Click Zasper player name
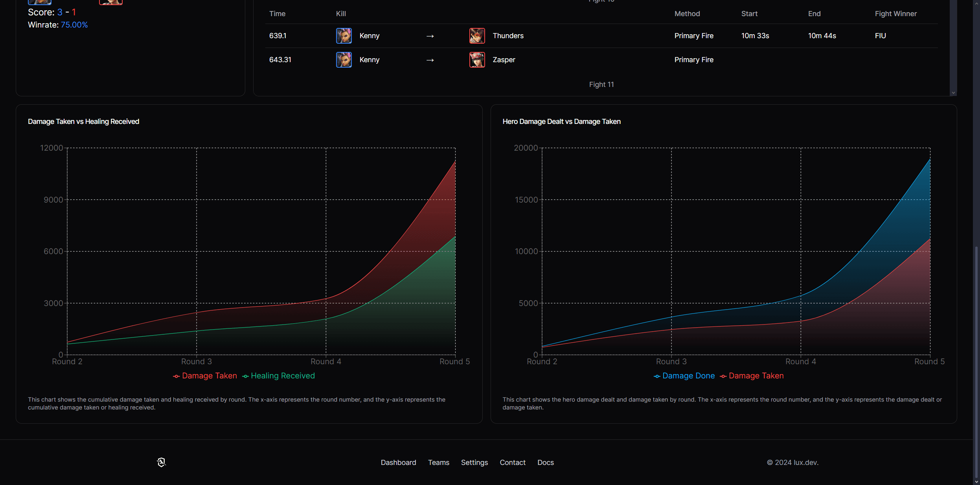The height and width of the screenshot is (485, 980). (504, 60)
